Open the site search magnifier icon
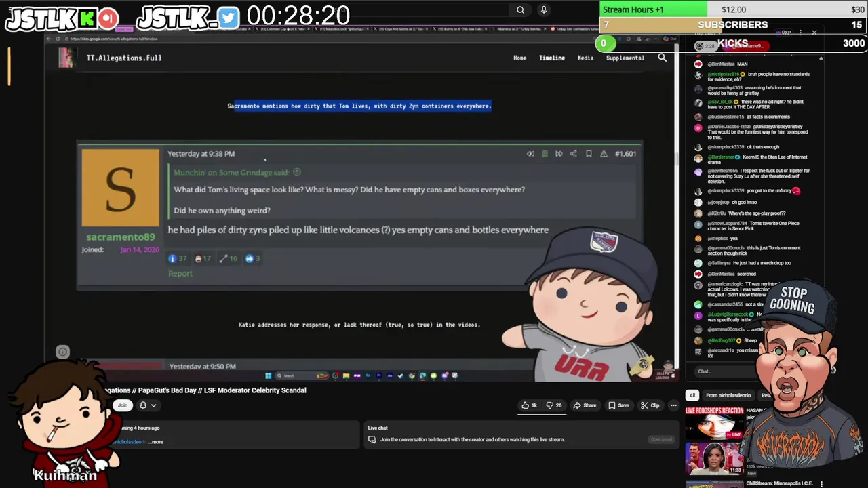The width and height of the screenshot is (868, 488). point(662,58)
